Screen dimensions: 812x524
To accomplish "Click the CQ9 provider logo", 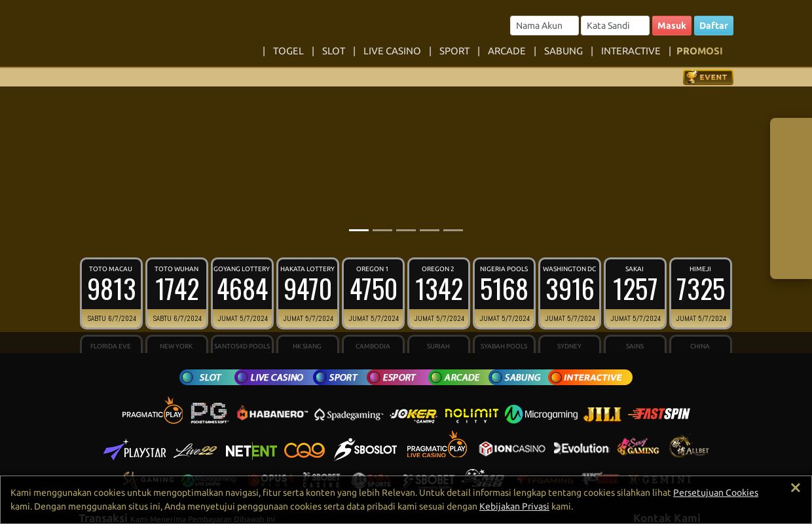I will pos(304,450).
